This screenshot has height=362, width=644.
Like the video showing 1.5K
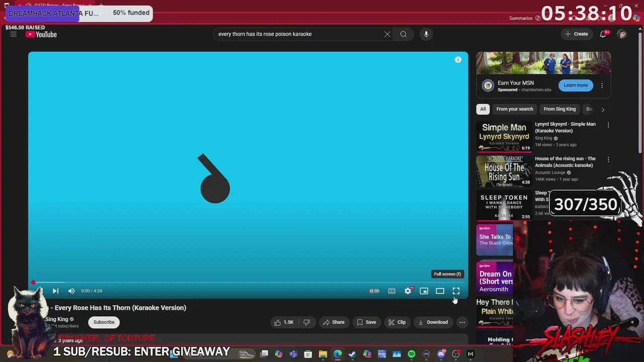coord(284,322)
